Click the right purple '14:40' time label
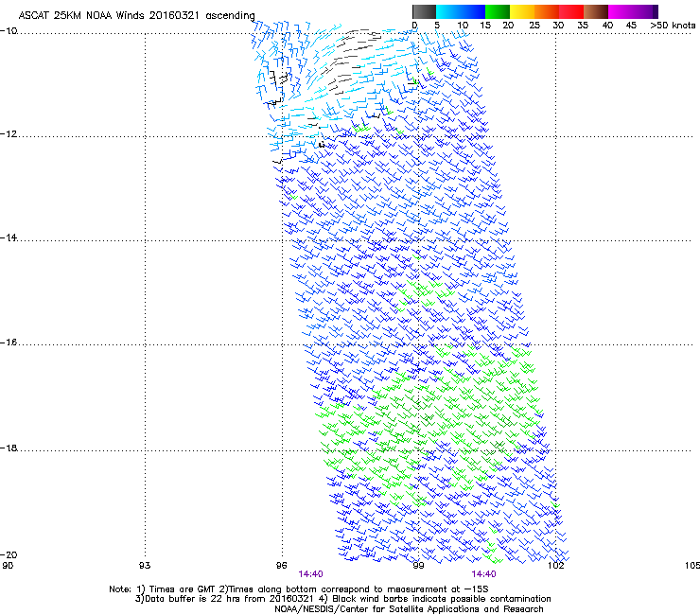Image resolution: width=700 pixels, height=615 pixels. (484, 574)
